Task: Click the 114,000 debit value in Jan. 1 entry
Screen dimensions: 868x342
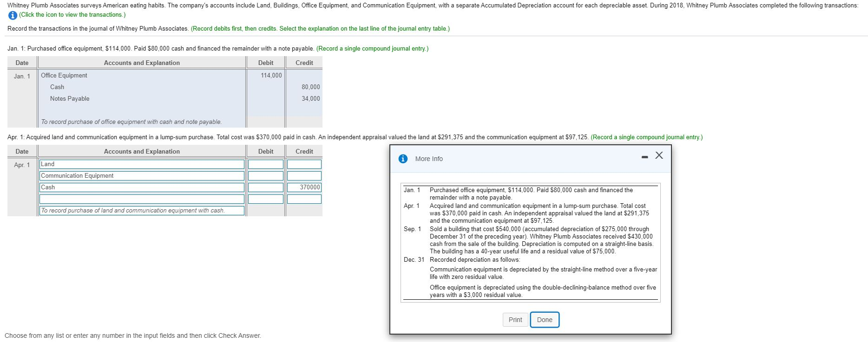Action: [x=271, y=76]
